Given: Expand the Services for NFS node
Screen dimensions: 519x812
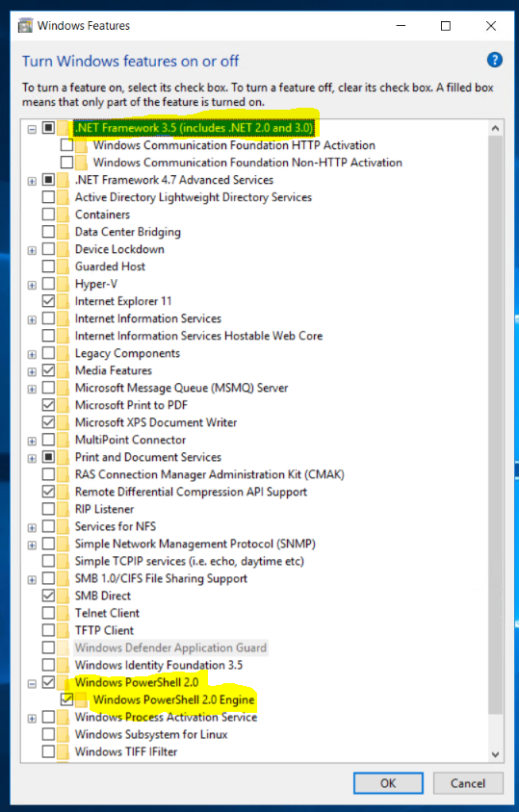Looking at the screenshot, I should click(x=32, y=527).
